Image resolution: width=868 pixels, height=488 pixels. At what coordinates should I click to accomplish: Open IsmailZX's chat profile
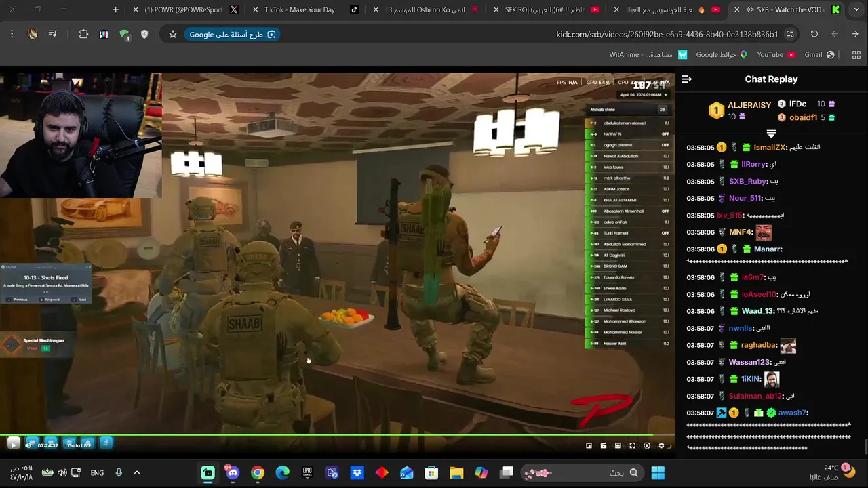770,147
